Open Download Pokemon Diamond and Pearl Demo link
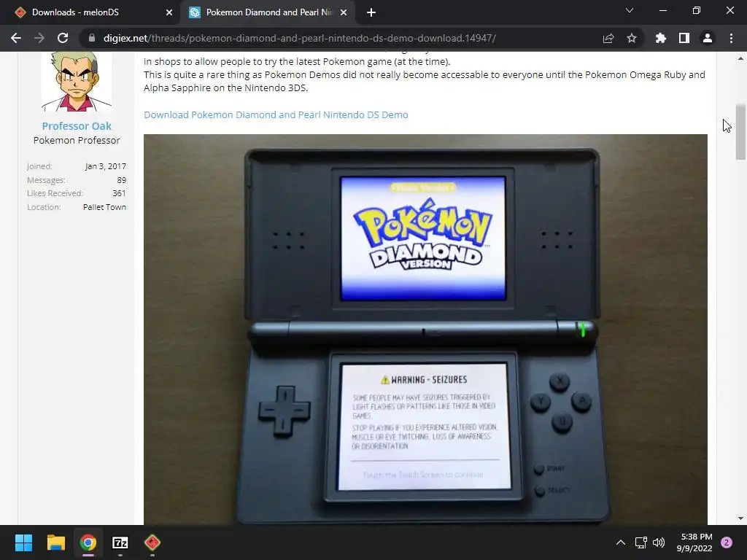The height and width of the screenshot is (560, 747). 276,114
